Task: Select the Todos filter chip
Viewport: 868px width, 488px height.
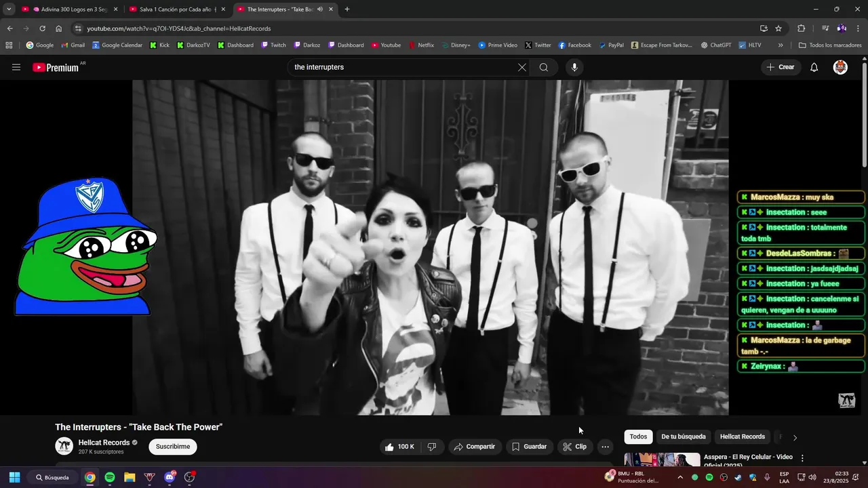Action: click(x=638, y=436)
